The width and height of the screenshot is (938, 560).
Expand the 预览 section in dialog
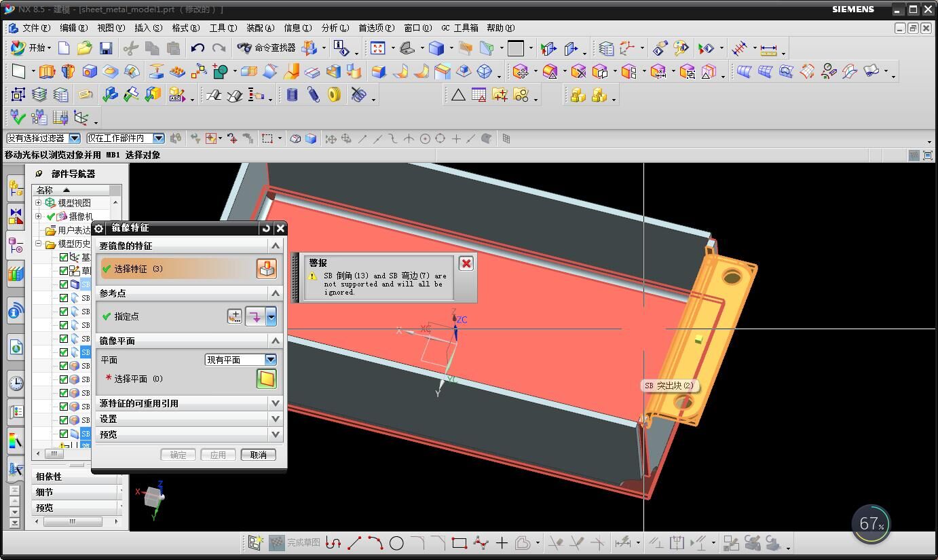(276, 434)
